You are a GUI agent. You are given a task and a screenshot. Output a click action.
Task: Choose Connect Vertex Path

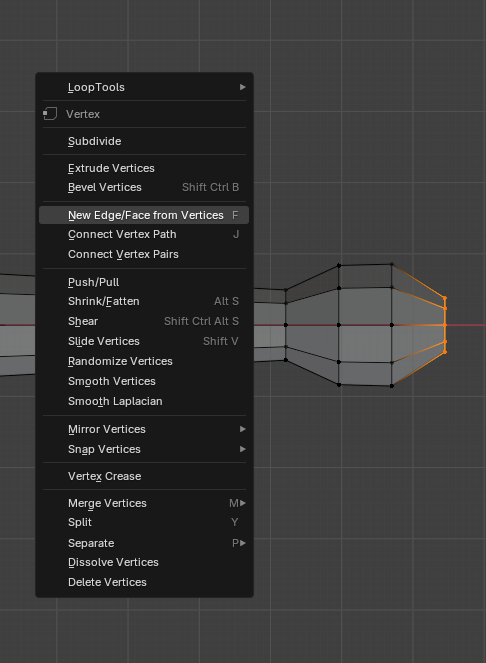tap(144, 234)
